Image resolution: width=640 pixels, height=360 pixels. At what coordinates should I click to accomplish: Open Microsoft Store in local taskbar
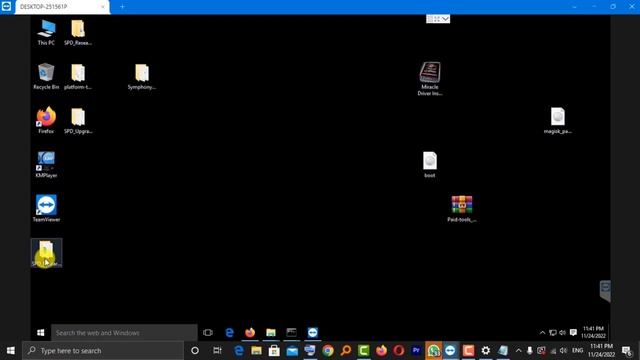pyautogui.click(x=274, y=351)
